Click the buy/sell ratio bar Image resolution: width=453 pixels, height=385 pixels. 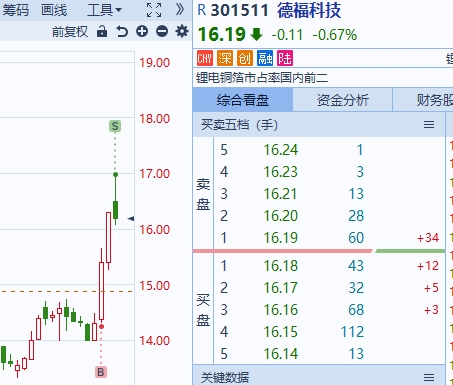(319, 251)
